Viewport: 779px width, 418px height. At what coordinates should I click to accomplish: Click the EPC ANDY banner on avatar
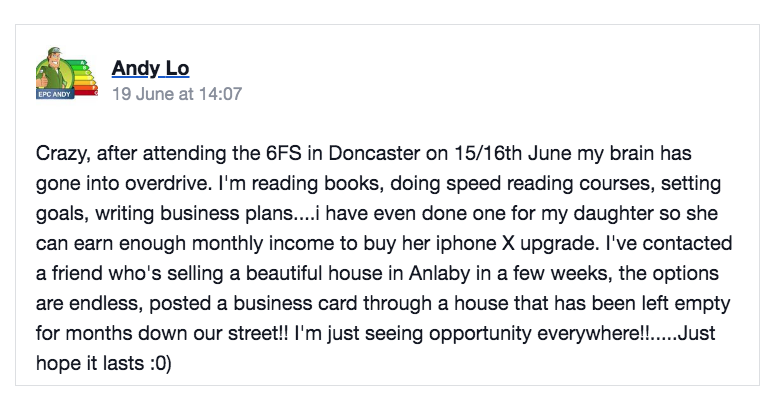click(55, 94)
